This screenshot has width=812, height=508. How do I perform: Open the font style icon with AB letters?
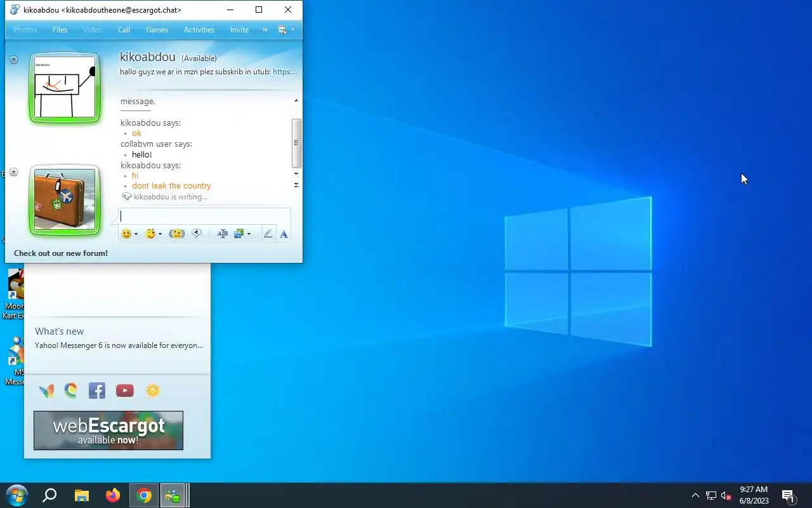[x=222, y=234]
